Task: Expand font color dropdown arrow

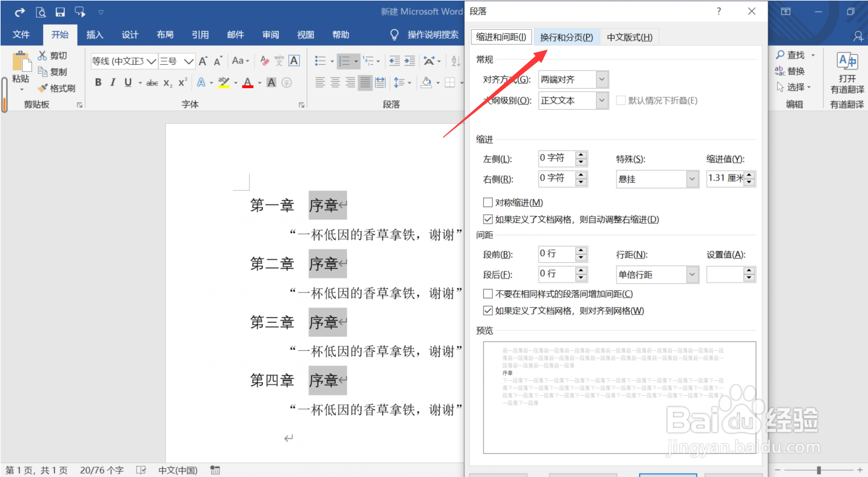Action: point(260,83)
